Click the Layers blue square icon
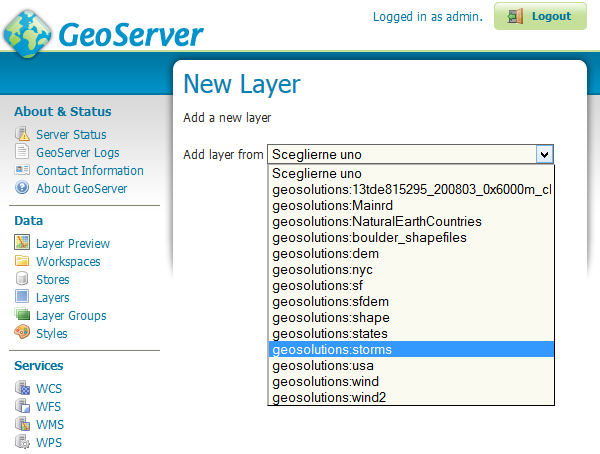 click(22, 296)
